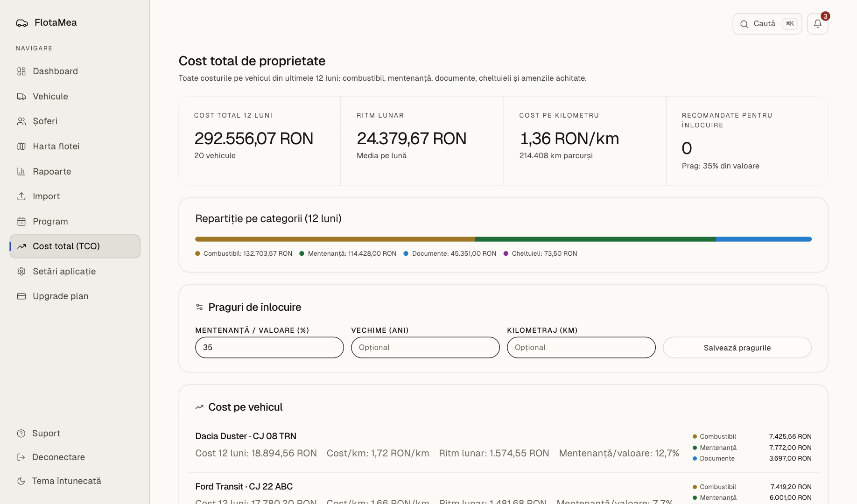Click the brown Combustibil bar segment
Screen dimensions: 857x504
(x=335, y=239)
